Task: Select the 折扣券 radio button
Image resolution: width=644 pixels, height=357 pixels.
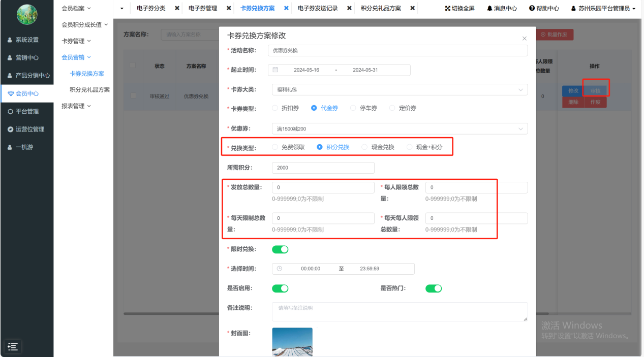Action: point(275,108)
